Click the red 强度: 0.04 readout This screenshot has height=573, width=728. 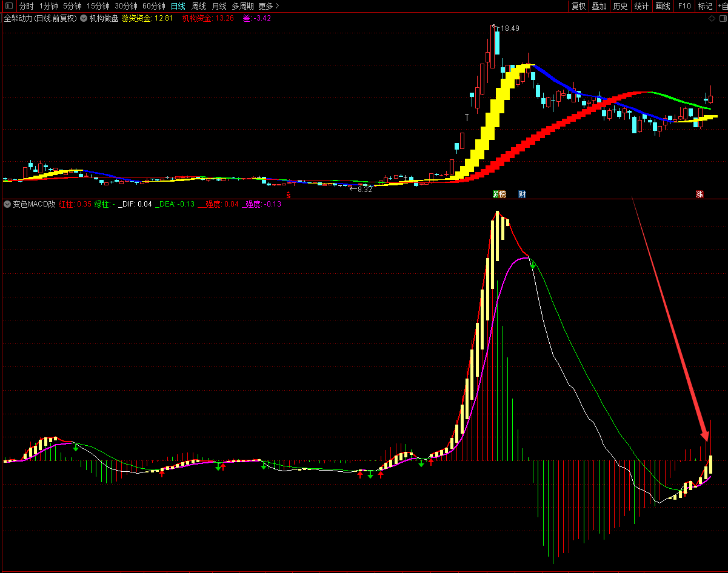219,204
